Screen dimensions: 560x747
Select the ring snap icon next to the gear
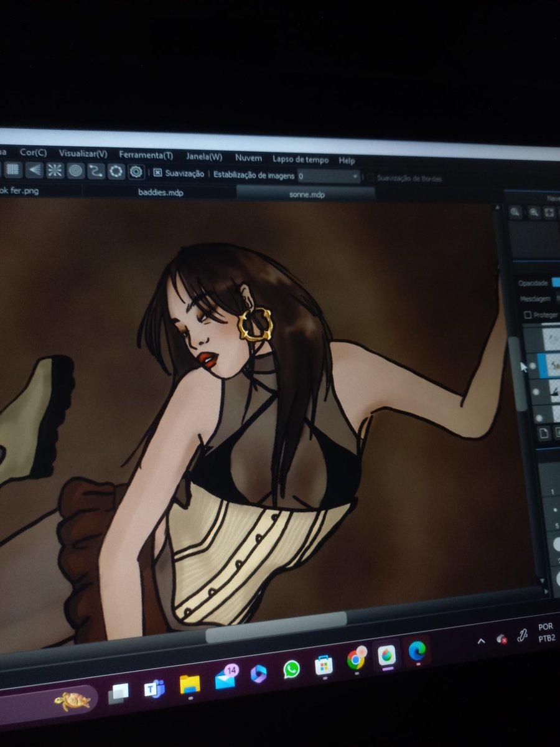[x=116, y=172]
